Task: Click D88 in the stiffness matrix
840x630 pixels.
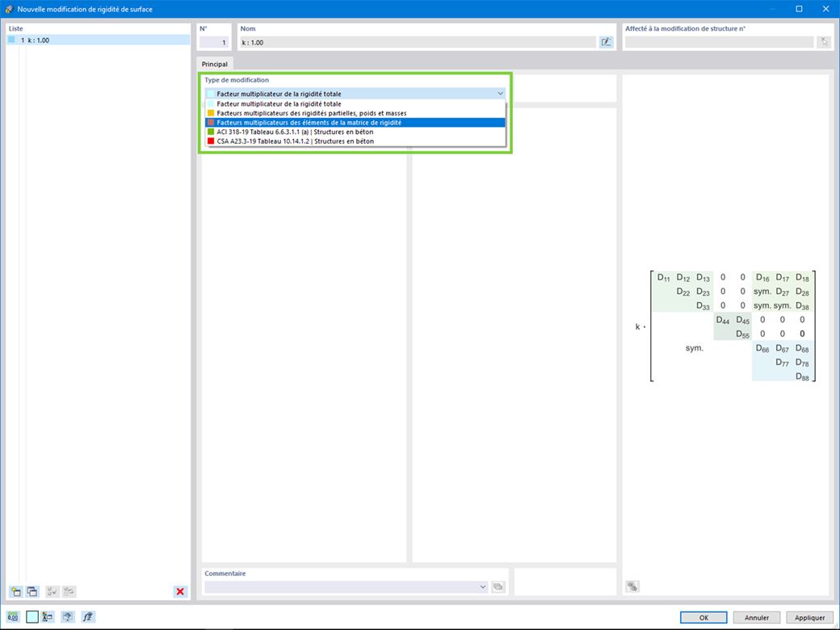Action: tap(802, 376)
